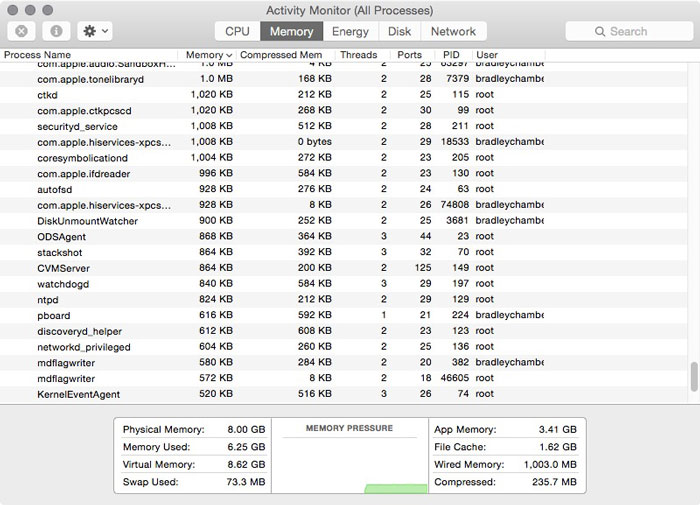Image resolution: width=700 pixels, height=505 pixels.
Task: Select the stackshot process row
Action: (343, 252)
